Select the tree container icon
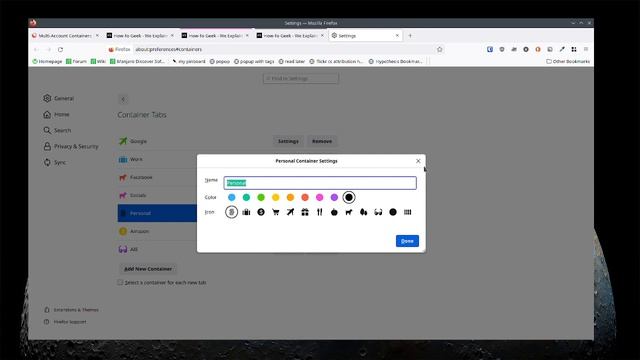This screenshot has height=360, width=640. [364, 212]
